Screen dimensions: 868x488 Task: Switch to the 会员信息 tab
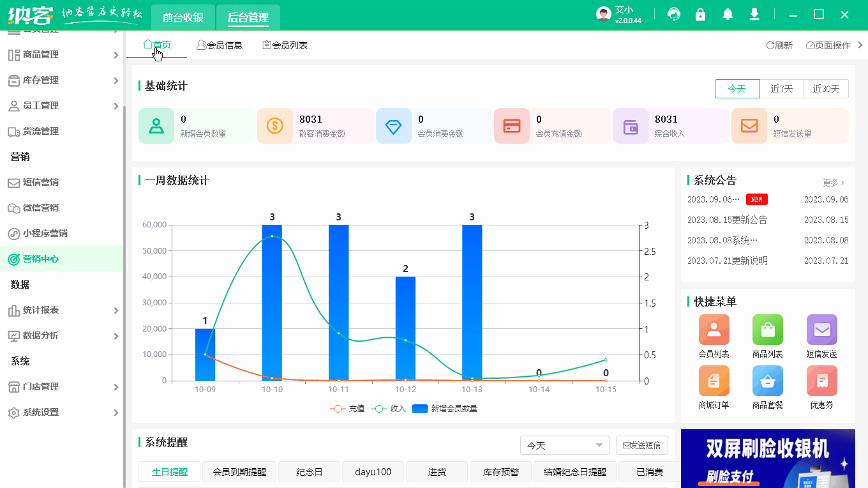[x=220, y=44]
